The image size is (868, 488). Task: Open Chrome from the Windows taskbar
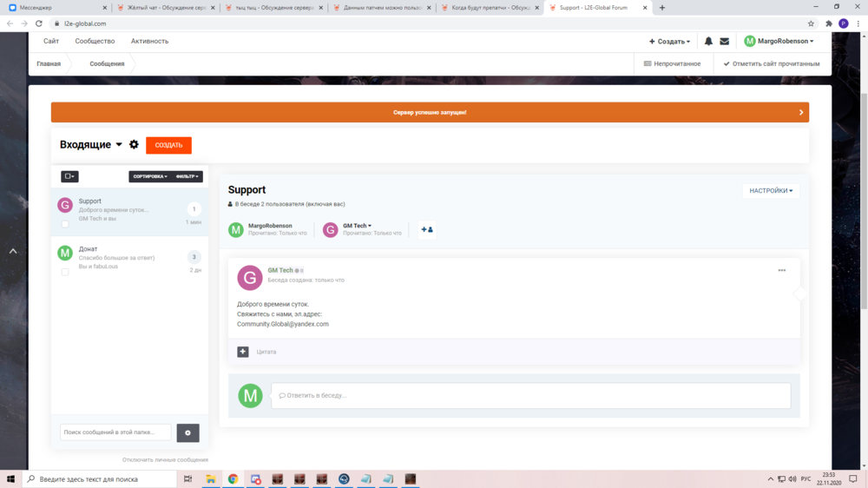233,478
